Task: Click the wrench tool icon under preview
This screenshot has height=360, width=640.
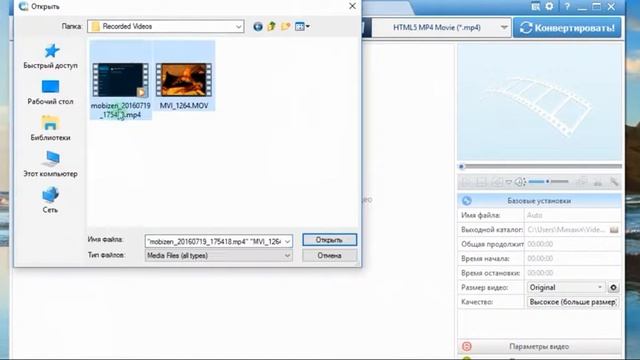Action: tap(613, 182)
